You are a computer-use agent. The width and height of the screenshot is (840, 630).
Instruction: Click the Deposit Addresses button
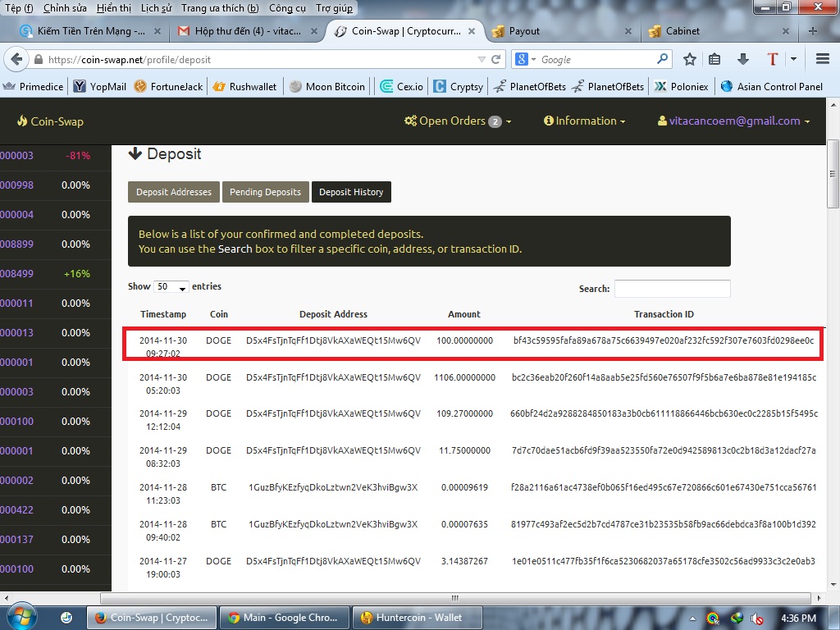coord(173,192)
